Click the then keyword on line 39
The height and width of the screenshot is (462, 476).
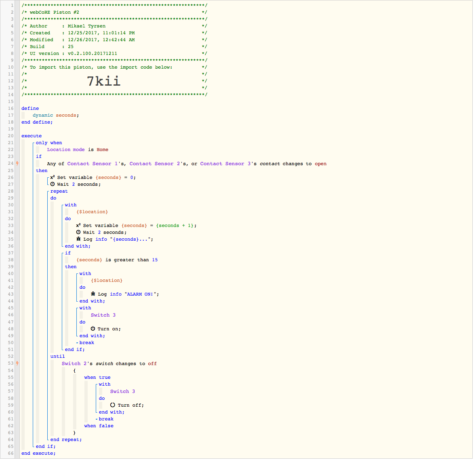71,267
